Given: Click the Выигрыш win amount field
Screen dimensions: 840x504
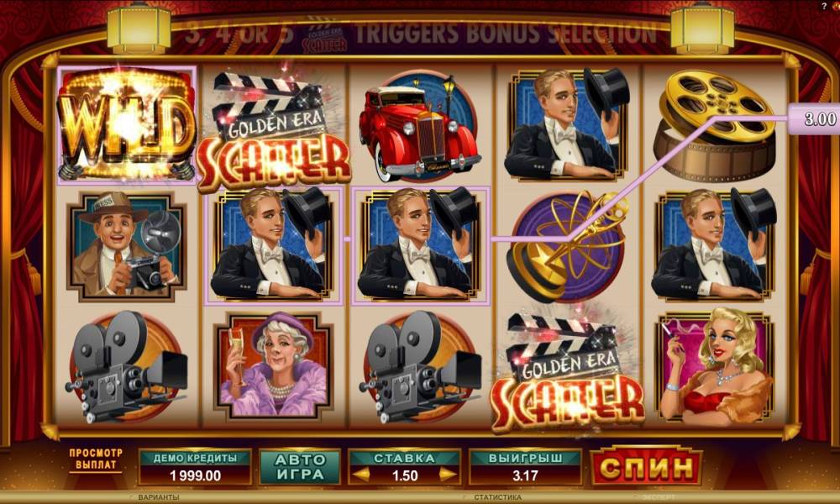Looking at the screenshot, I should coord(525,467).
